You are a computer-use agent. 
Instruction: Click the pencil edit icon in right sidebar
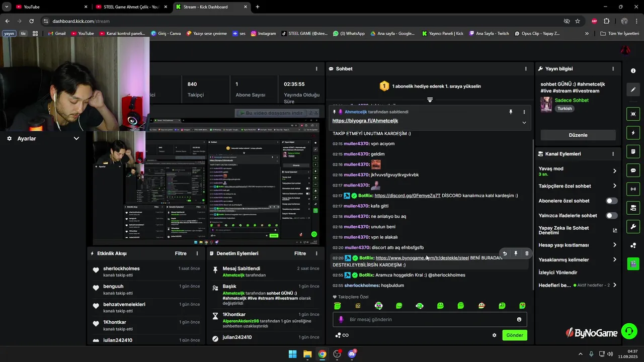pyautogui.click(x=633, y=89)
